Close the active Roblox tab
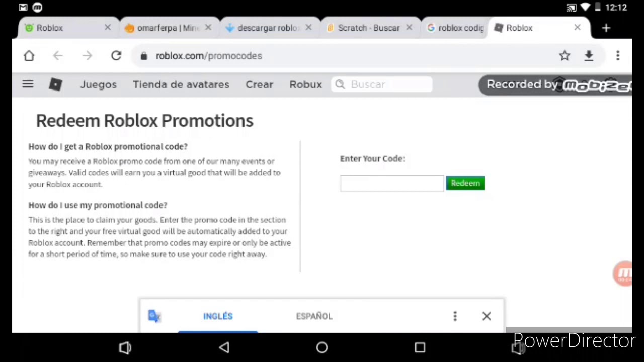This screenshot has width=644, height=362. [x=577, y=28]
